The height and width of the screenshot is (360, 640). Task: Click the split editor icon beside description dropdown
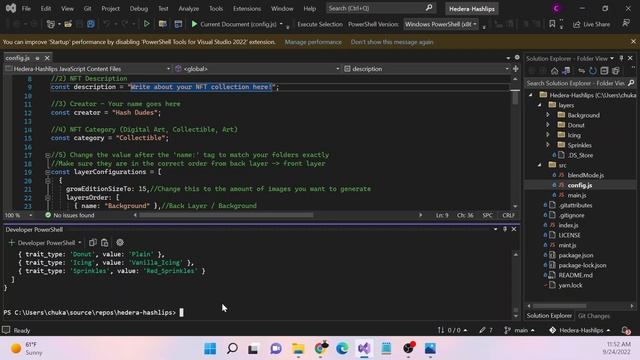click(516, 69)
